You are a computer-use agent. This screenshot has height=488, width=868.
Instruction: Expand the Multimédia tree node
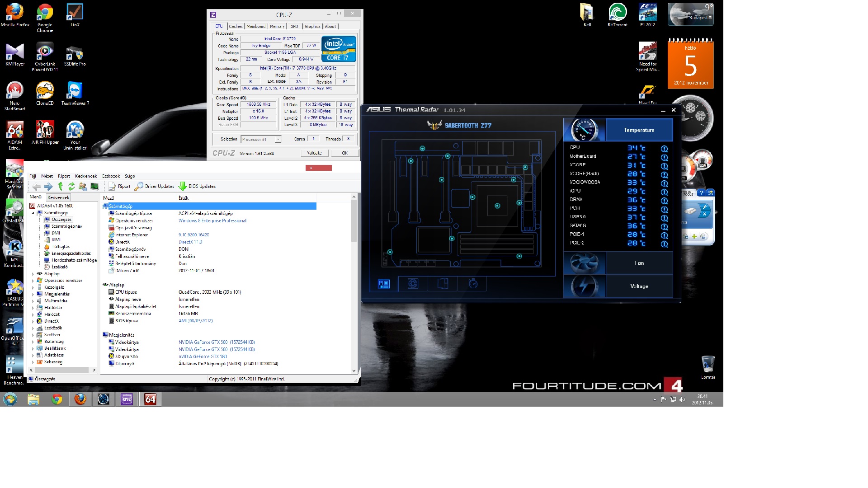33,301
